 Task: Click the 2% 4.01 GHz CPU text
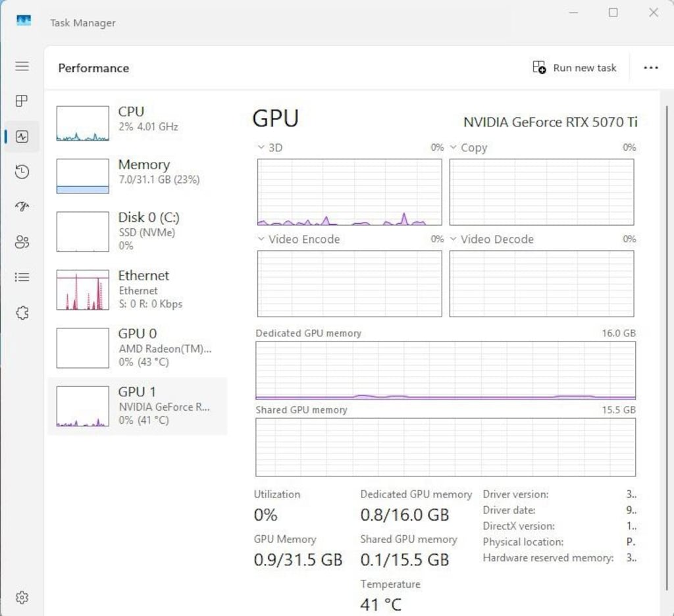click(x=148, y=126)
